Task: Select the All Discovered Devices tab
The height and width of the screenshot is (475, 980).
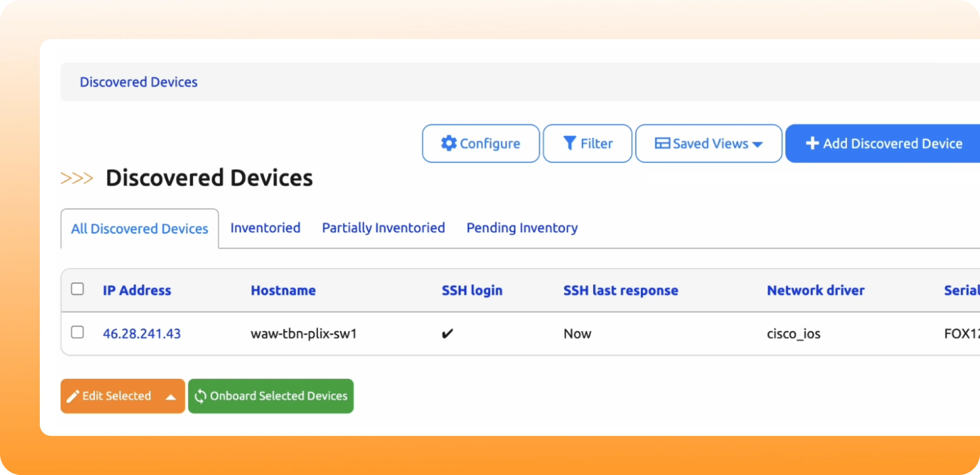Action: click(x=139, y=229)
